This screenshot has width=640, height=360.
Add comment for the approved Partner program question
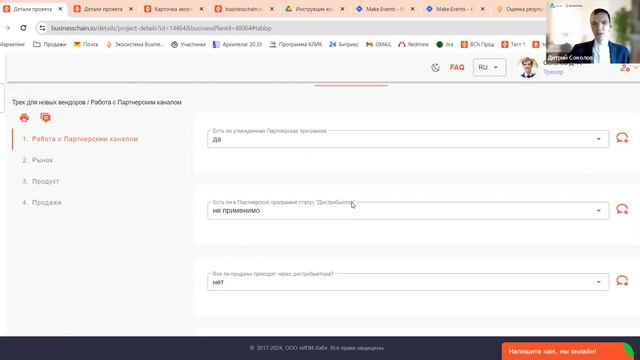[x=622, y=138]
